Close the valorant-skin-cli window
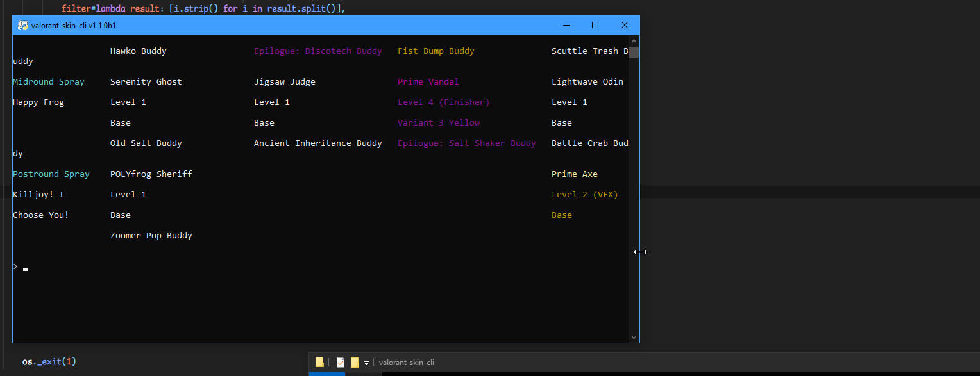 (x=625, y=26)
